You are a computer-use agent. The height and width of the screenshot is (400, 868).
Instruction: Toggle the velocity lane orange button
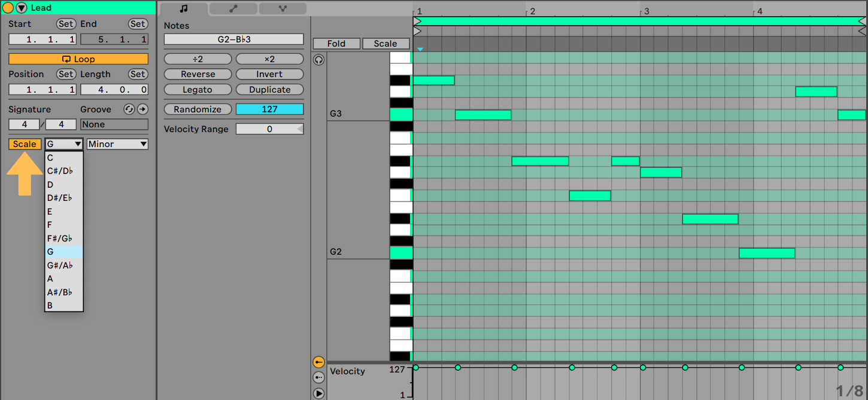pos(318,362)
